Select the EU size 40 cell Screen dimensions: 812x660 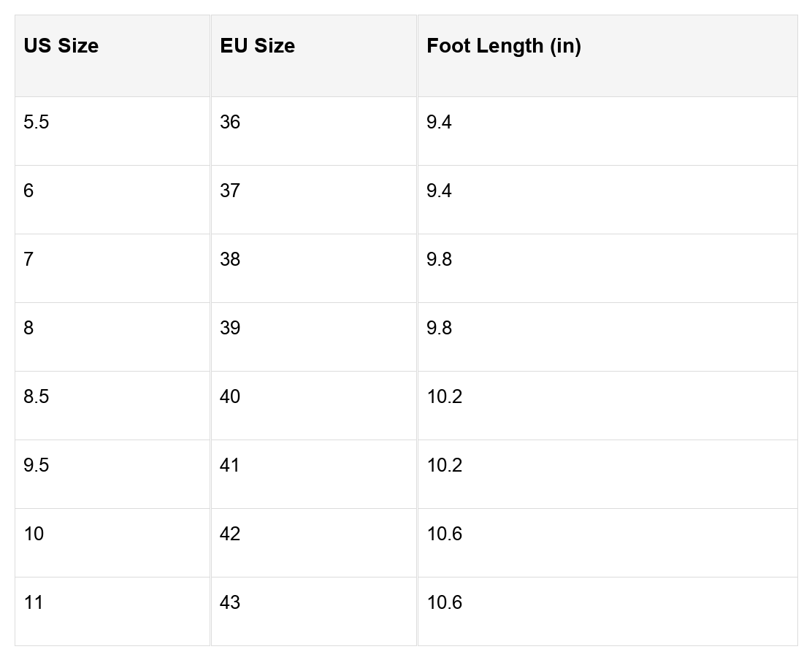pos(314,406)
